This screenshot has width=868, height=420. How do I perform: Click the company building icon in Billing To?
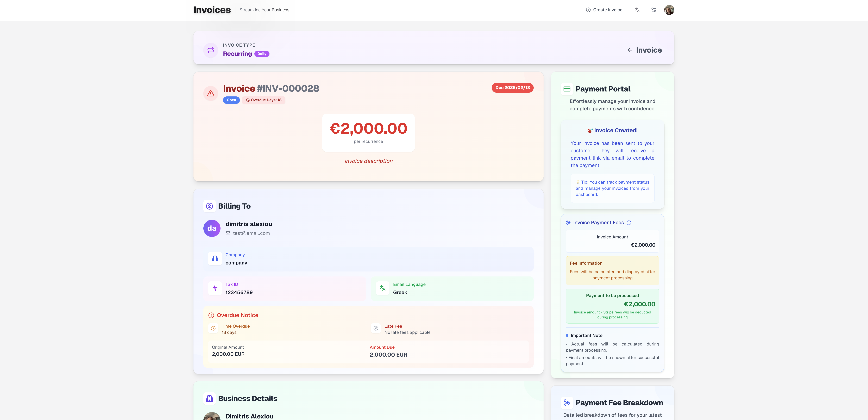215,258
